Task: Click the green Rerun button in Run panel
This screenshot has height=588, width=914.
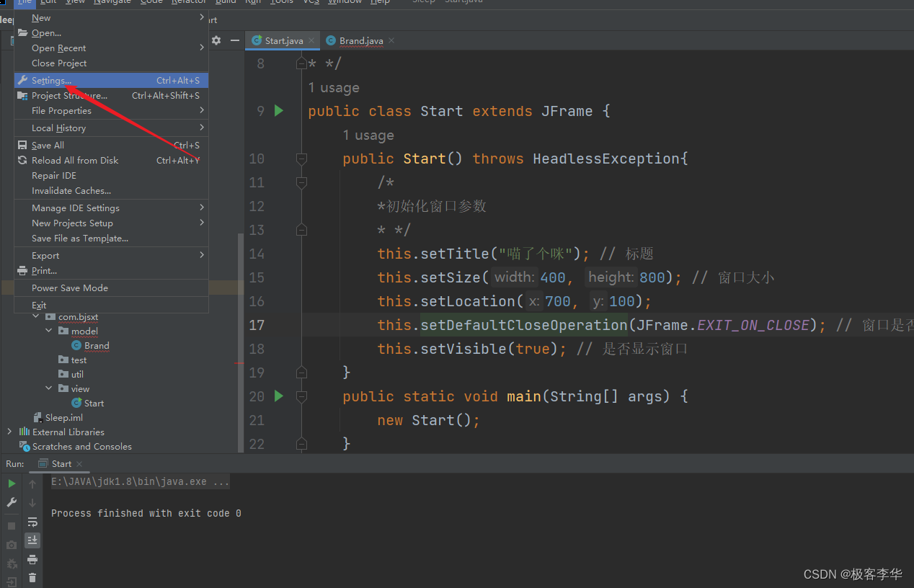Action: pos(12,484)
